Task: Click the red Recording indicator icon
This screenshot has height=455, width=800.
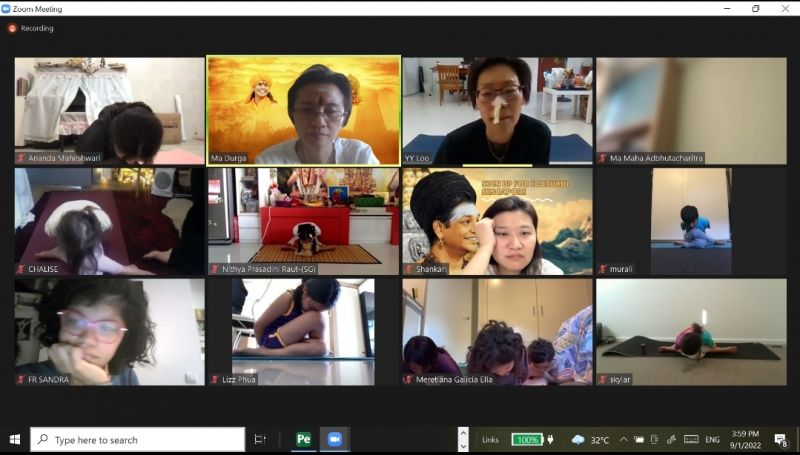Action: tap(12, 29)
